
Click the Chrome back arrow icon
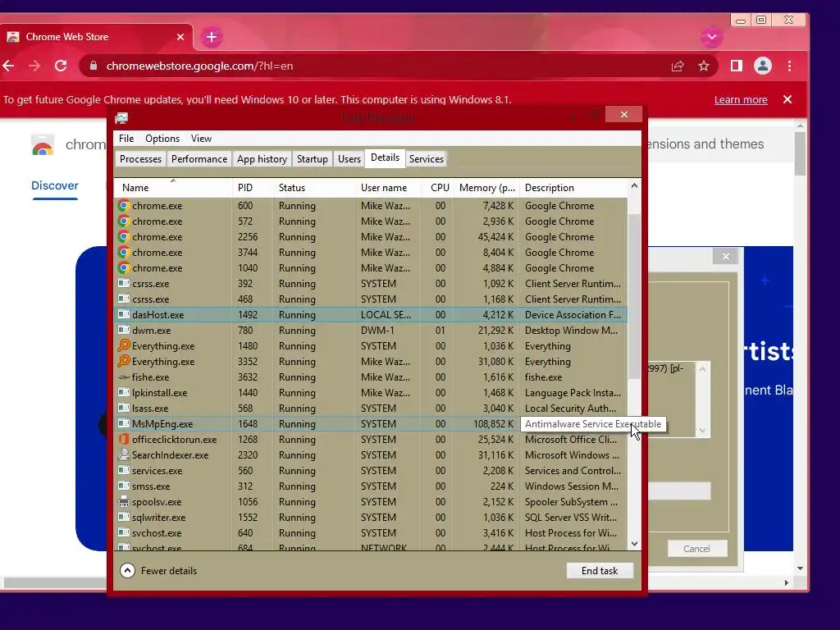coord(8,66)
